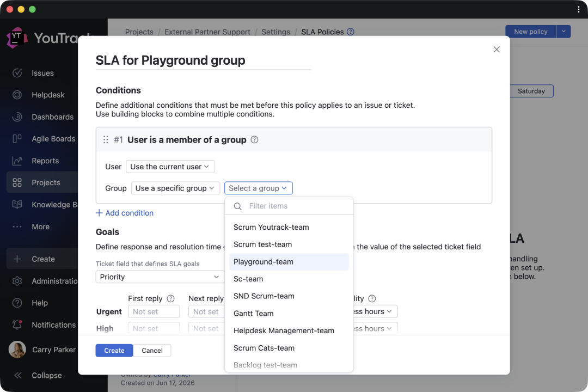Go to External Partner Support breadcrumb
This screenshot has height=392, width=588.
point(207,32)
